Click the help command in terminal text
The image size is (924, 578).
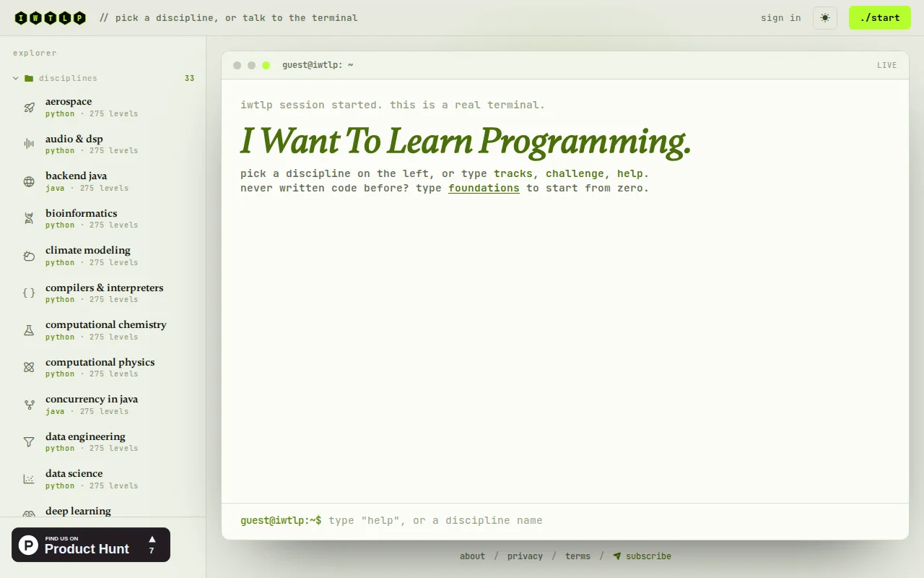point(630,173)
